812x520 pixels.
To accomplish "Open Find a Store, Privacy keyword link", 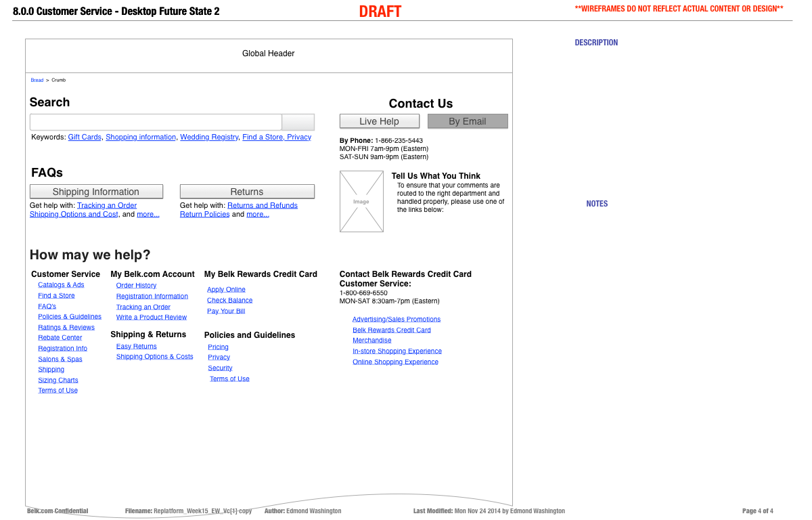I will (x=277, y=137).
